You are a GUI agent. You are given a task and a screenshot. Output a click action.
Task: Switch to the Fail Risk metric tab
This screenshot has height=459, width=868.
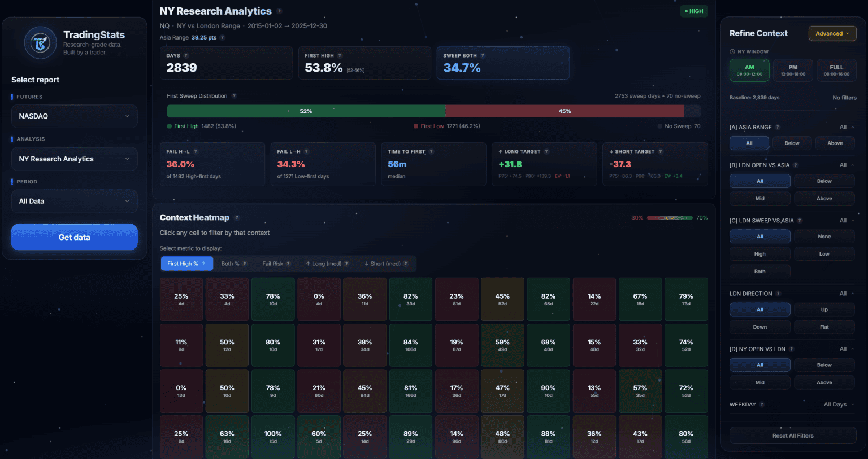coord(276,264)
